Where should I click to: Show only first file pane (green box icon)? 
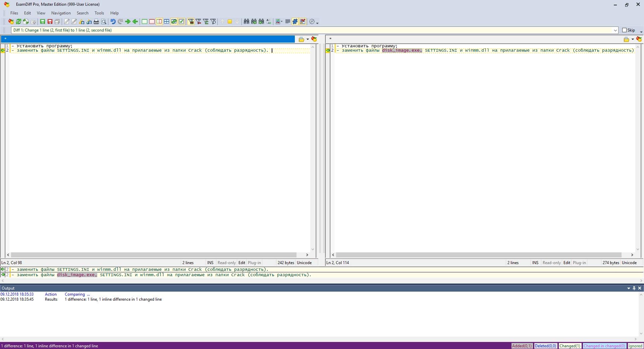tap(145, 21)
